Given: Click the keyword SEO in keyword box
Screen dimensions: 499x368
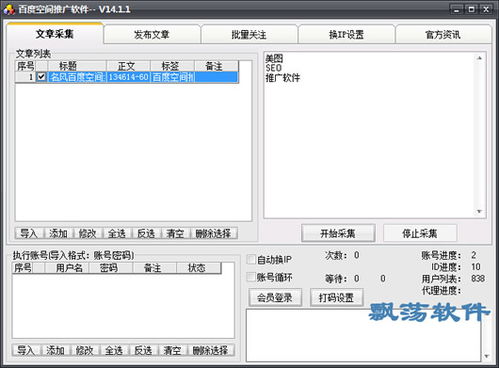Looking at the screenshot, I should pyautogui.click(x=273, y=68).
